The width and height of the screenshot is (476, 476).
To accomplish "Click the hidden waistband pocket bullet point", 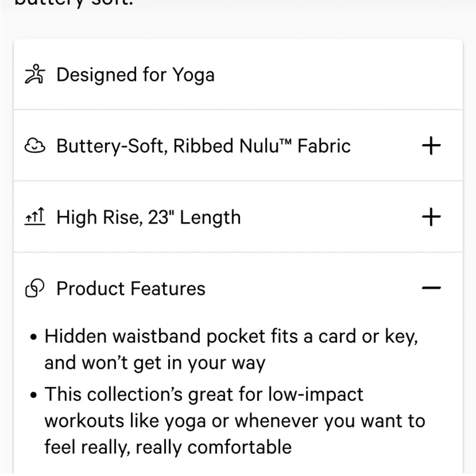I will click(232, 348).
